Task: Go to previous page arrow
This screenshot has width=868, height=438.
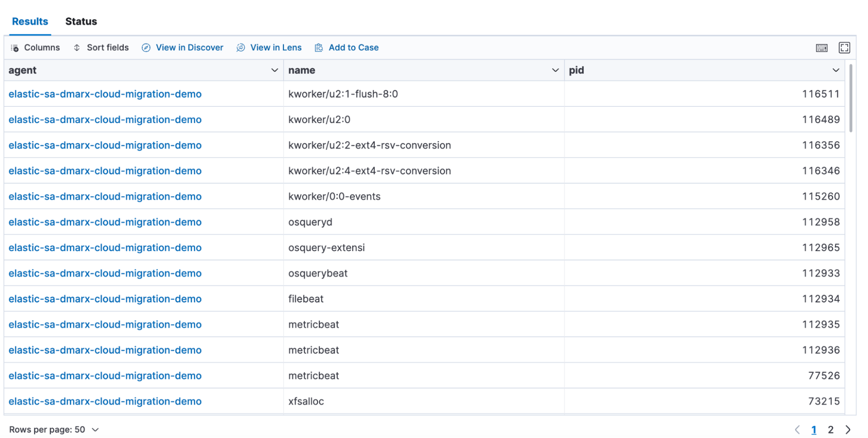Action: tap(797, 430)
